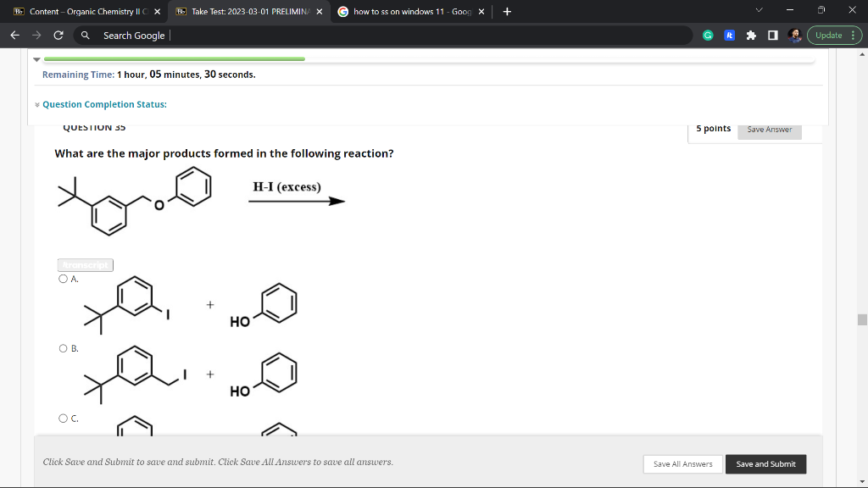The height and width of the screenshot is (488, 868).
Task: Click the search magnifier in address bar
Action: pos(85,36)
